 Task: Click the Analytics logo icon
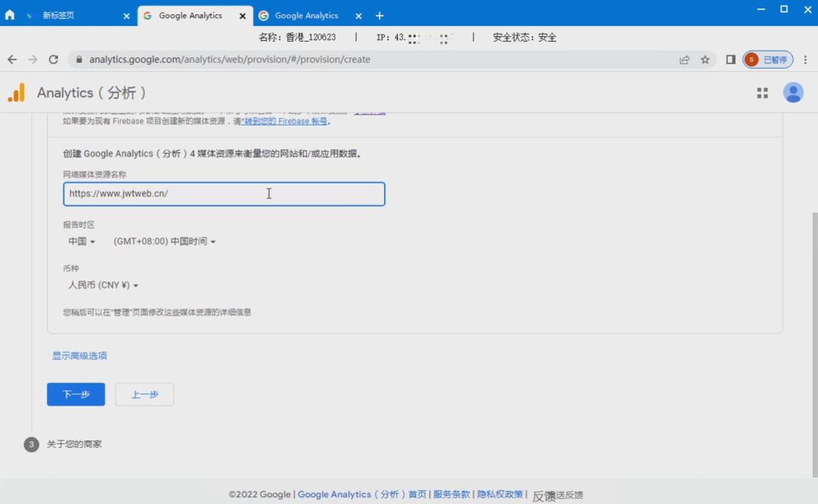(16, 93)
